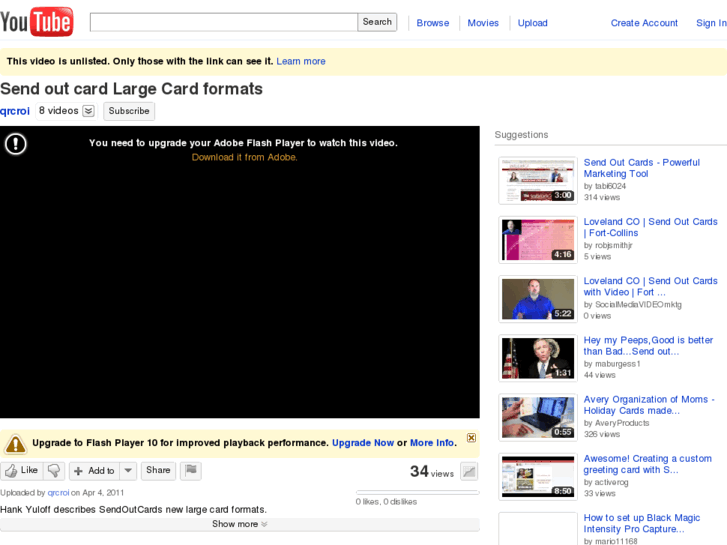This screenshot has width=727, height=545.
Task: Click the warning triangle icon
Action: pyautogui.click(x=15, y=444)
